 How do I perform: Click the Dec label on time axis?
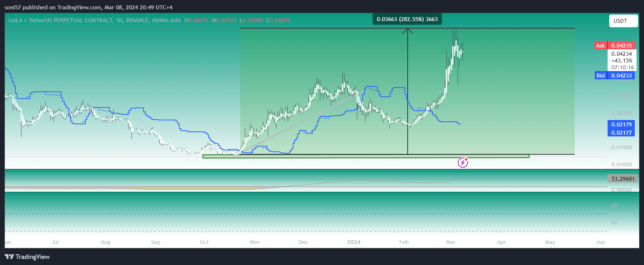pyautogui.click(x=303, y=242)
